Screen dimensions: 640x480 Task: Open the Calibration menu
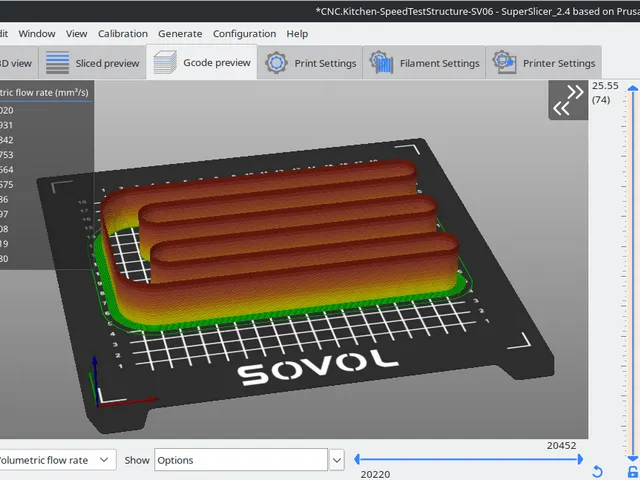coord(122,34)
